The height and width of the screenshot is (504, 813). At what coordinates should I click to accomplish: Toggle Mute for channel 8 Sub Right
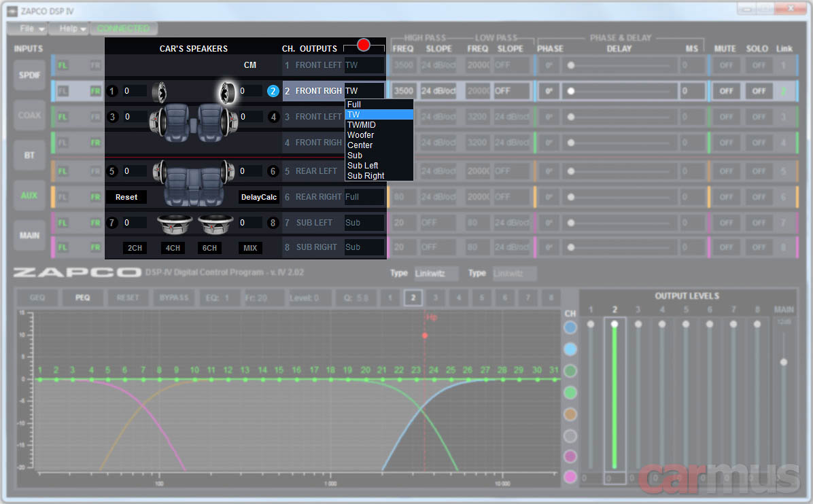[x=726, y=247]
